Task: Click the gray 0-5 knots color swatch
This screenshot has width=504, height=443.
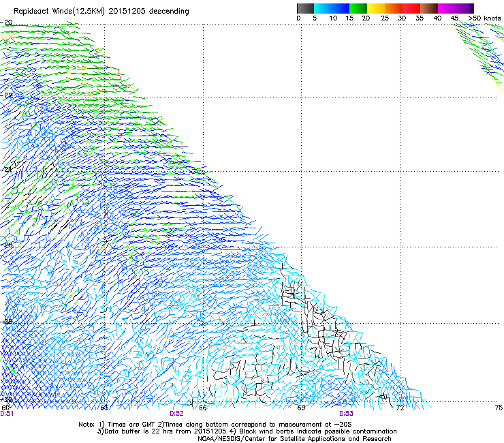Action: [x=306, y=8]
